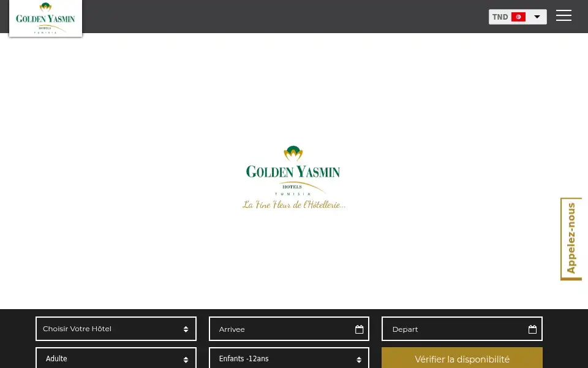Open the Choisir Votre Hôtel dropdown
The image size is (588, 368).
click(116, 329)
